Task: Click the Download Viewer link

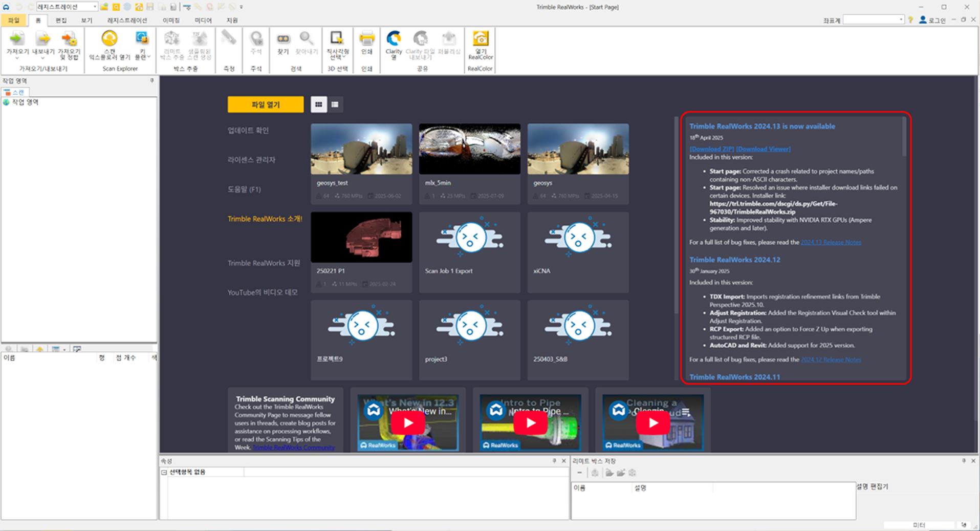Action: [x=763, y=149]
